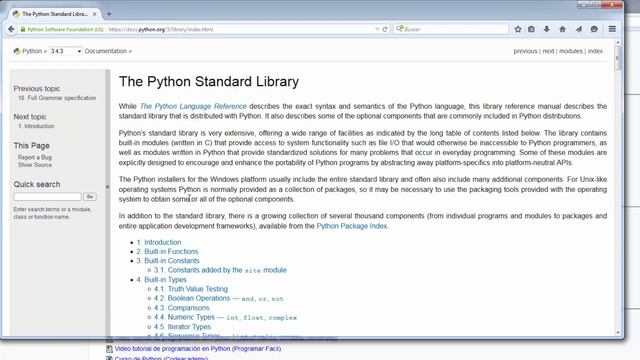Click the Documentation breadcrumb link

[x=106, y=51]
